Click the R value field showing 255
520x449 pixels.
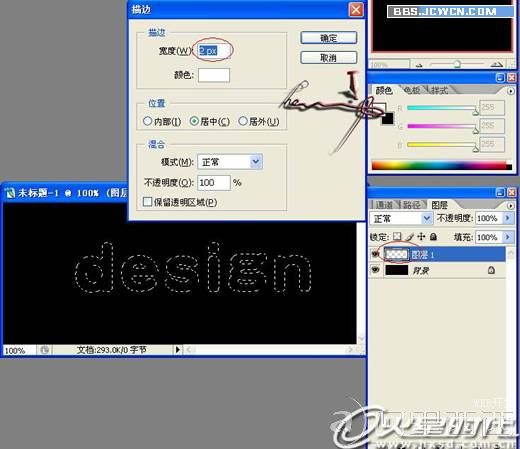(492, 107)
